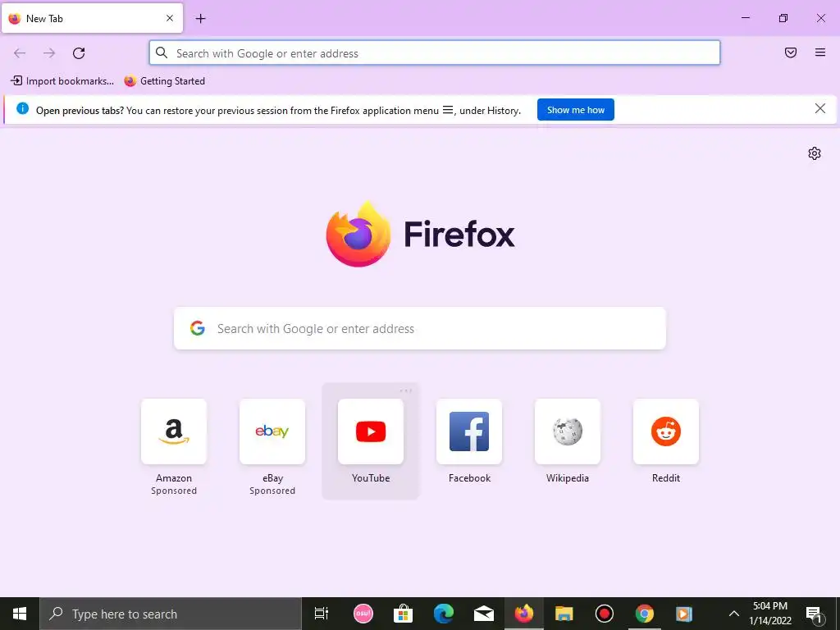Open the YouTube shortcut tile
The height and width of the screenshot is (630, 840).
tap(371, 431)
